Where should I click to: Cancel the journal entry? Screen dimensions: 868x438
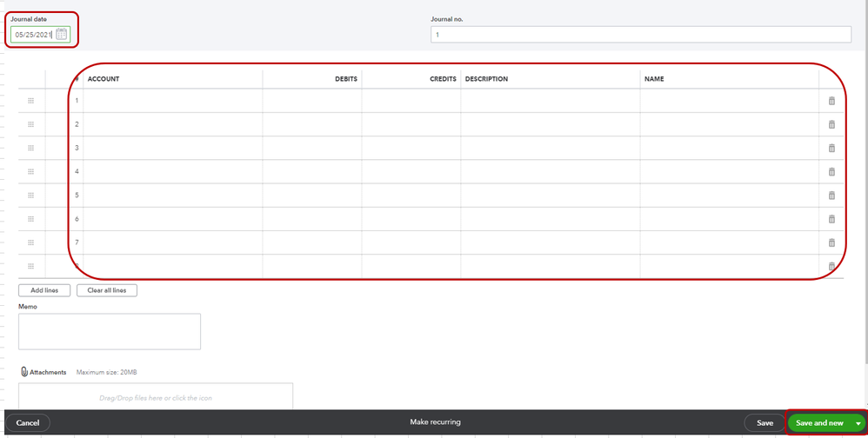tap(28, 423)
